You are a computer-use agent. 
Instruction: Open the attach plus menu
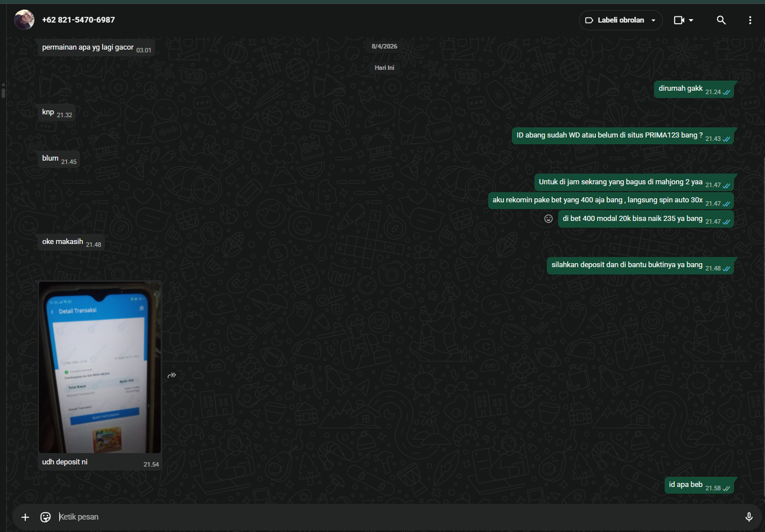pyautogui.click(x=25, y=517)
